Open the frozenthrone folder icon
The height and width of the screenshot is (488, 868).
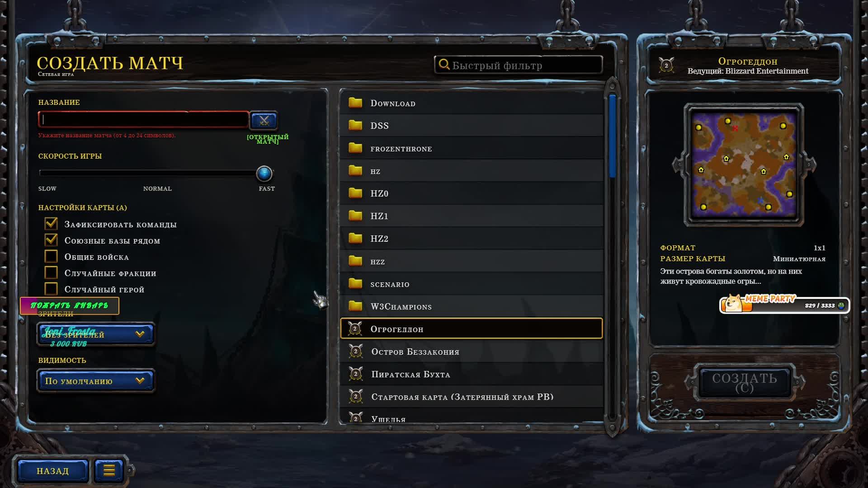355,148
